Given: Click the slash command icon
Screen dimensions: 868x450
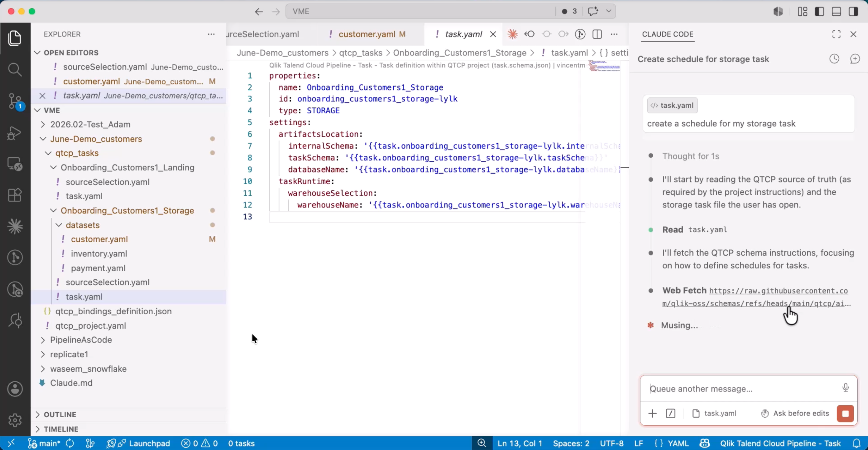Looking at the screenshot, I should (670, 413).
